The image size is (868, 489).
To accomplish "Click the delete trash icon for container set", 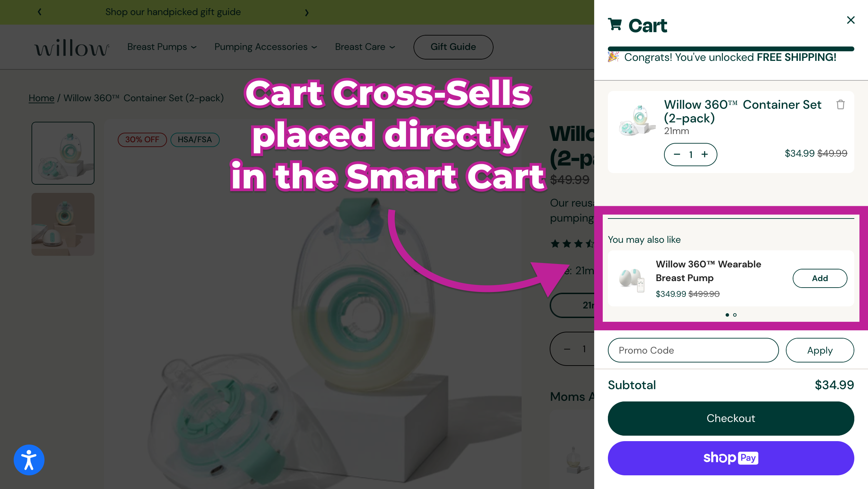I will (841, 105).
